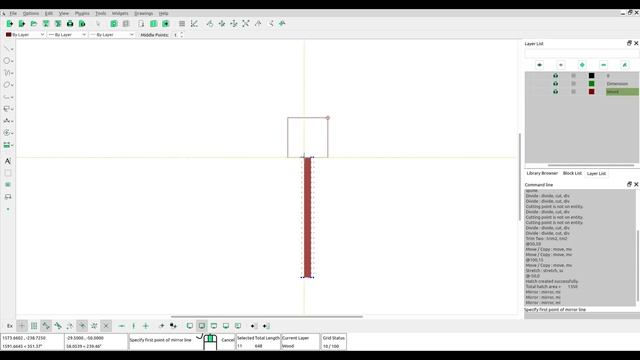
Task: Toggle Snap on Grid button
Action: (x=34, y=326)
